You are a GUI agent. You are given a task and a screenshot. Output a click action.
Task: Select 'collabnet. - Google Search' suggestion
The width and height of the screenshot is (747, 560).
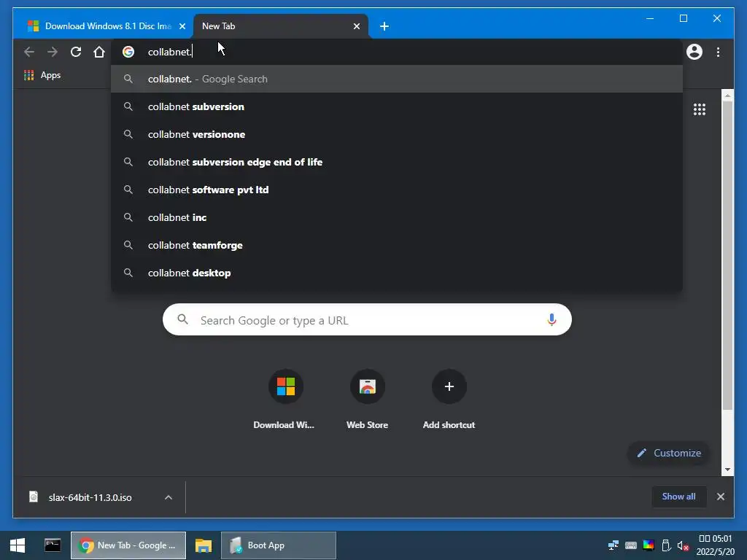[396, 79]
